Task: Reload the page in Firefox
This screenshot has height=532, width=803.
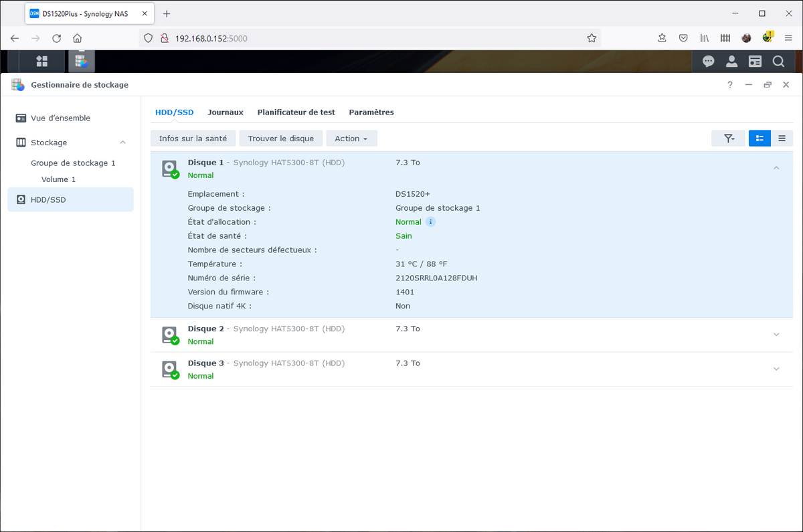Action: click(56, 38)
